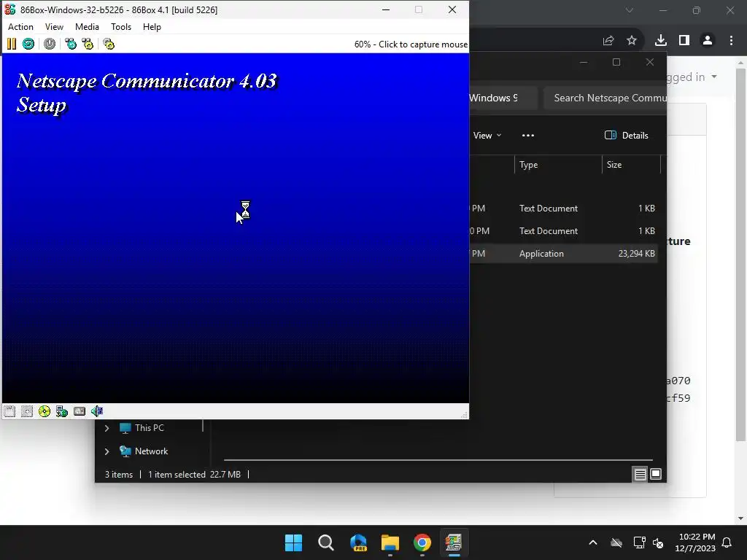The width and height of the screenshot is (747, 560).
Task: Click the Chrome share page icon
Action: (x=608, y=41)
